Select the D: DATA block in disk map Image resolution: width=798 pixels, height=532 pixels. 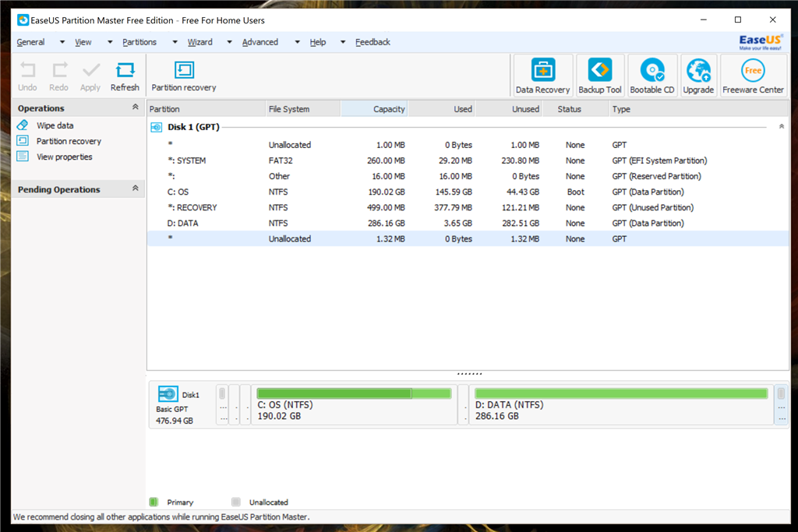pyautogui.click(x=621, y=405)
